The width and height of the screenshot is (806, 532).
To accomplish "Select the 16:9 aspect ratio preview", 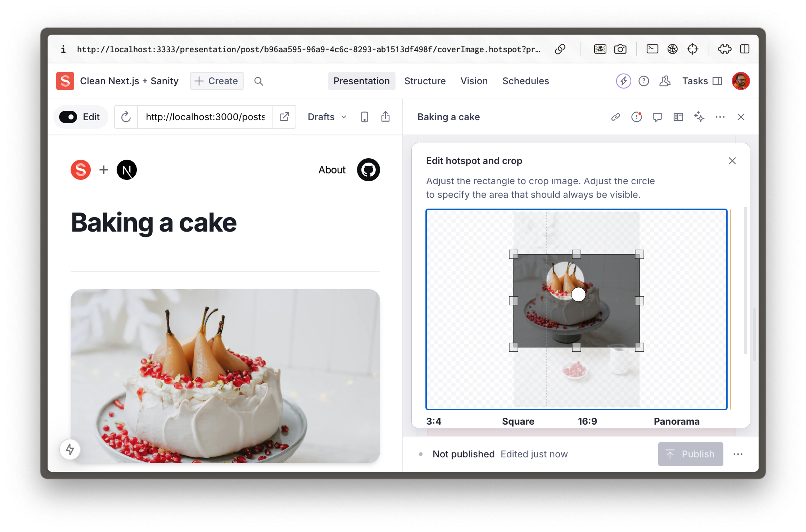I will 587,421.
